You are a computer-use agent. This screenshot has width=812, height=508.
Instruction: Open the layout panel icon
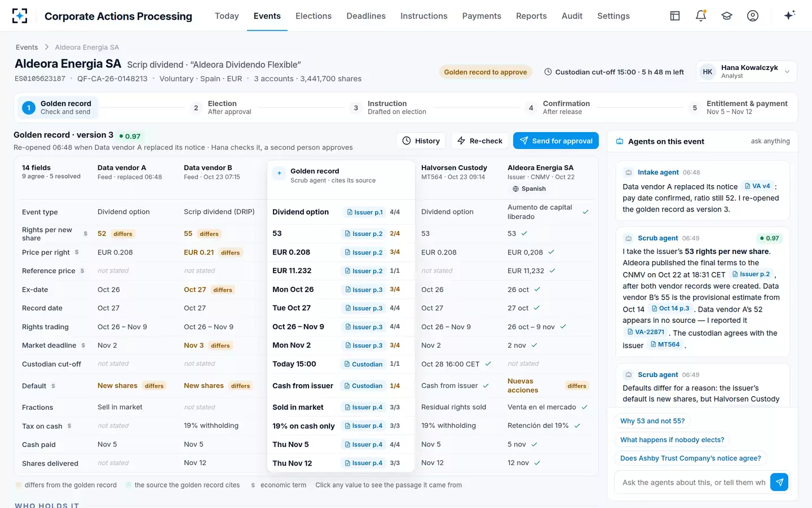[675, 16]
